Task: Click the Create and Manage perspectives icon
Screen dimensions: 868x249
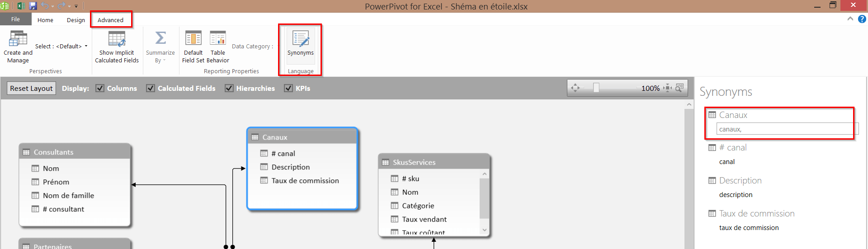Action: [18, 40]
